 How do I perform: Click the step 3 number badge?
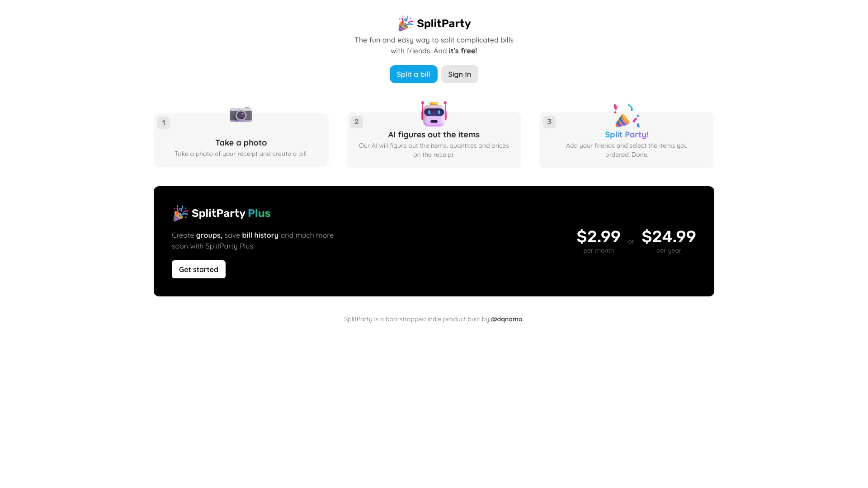(x=549, y=122)
